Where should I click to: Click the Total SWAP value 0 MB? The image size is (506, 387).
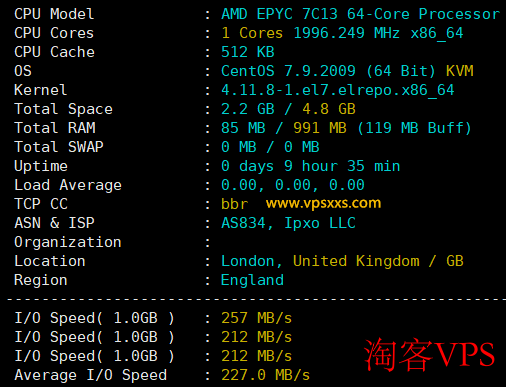pyautogui.click(x=270, y=147)
